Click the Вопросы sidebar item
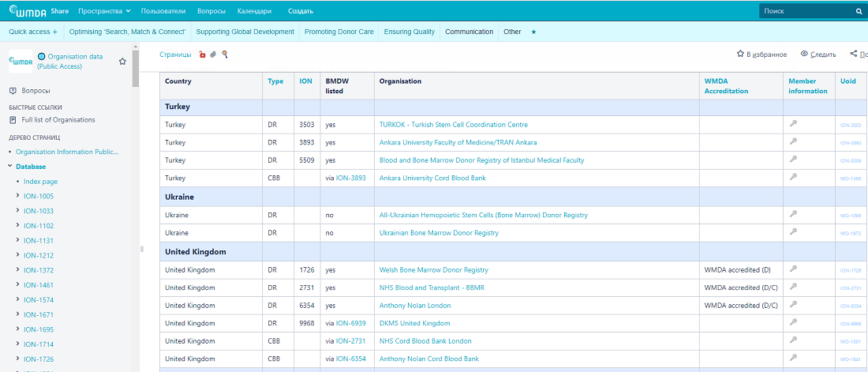Screen dimensions: 868x372 [36, 90]
